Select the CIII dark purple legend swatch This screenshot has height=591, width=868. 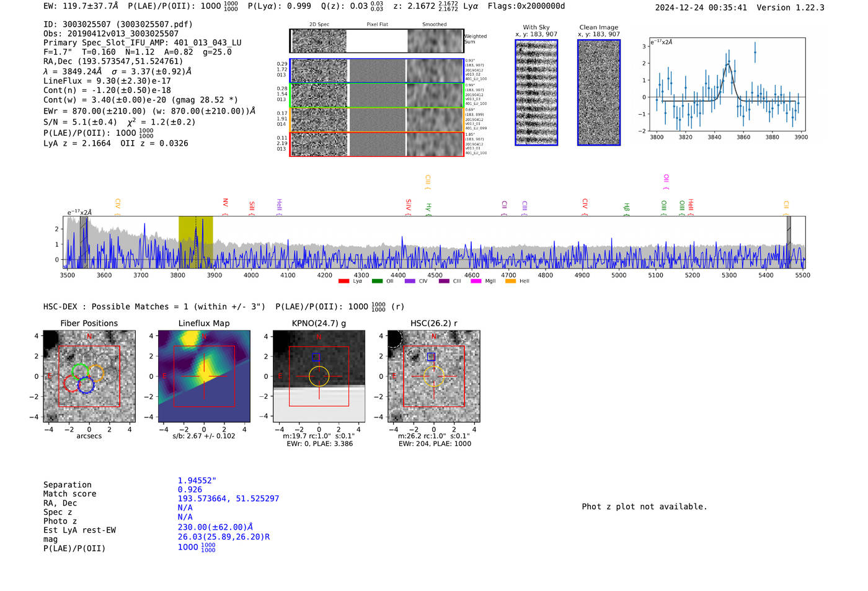[444, 282]
